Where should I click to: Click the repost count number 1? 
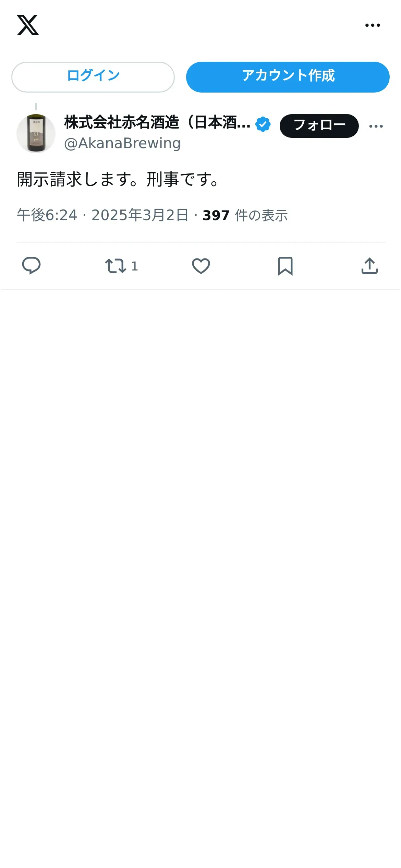(135, 266)
